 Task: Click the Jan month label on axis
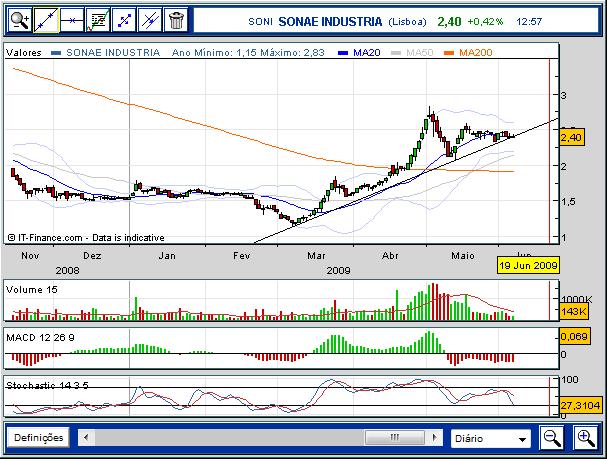167,256
